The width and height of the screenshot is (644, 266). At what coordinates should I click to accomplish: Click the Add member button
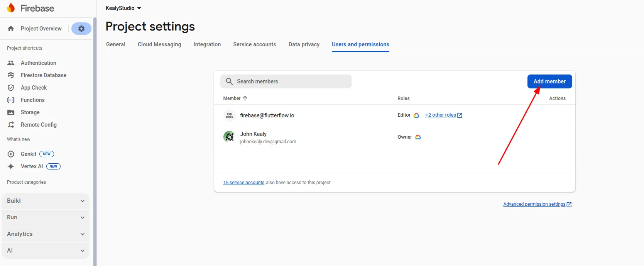(x=550, y=81)
